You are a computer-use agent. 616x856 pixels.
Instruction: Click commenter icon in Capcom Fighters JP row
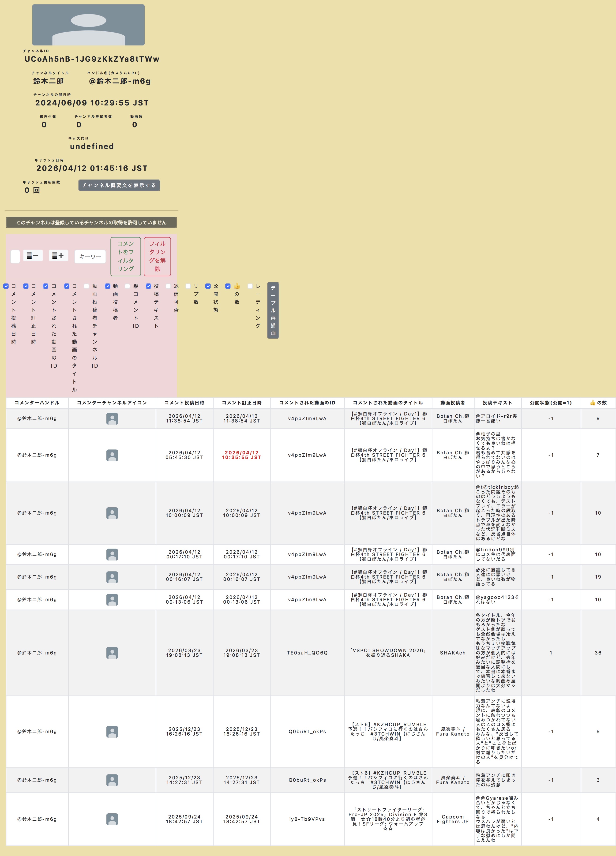[112, 819]
